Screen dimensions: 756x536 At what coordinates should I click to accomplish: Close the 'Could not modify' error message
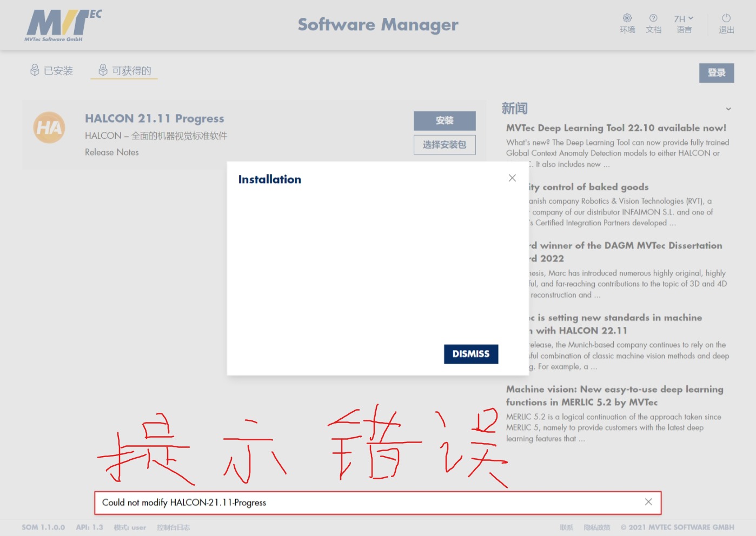pos(648,502)
